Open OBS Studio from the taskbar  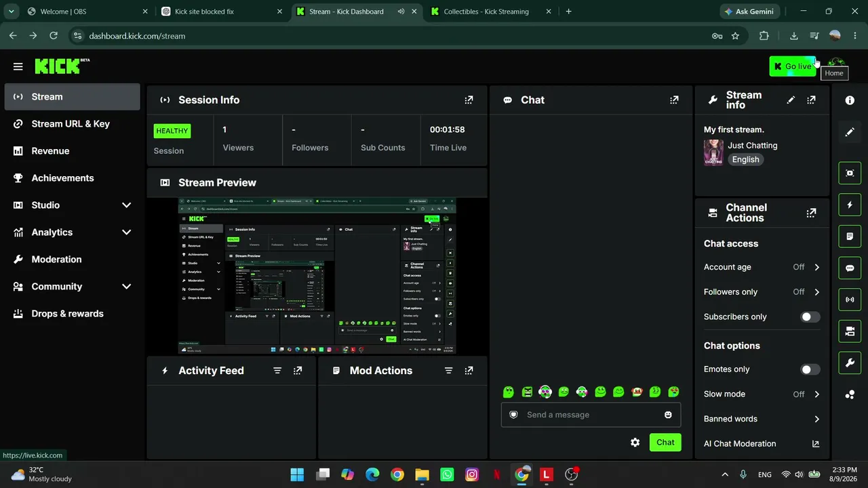click(572, 474)
